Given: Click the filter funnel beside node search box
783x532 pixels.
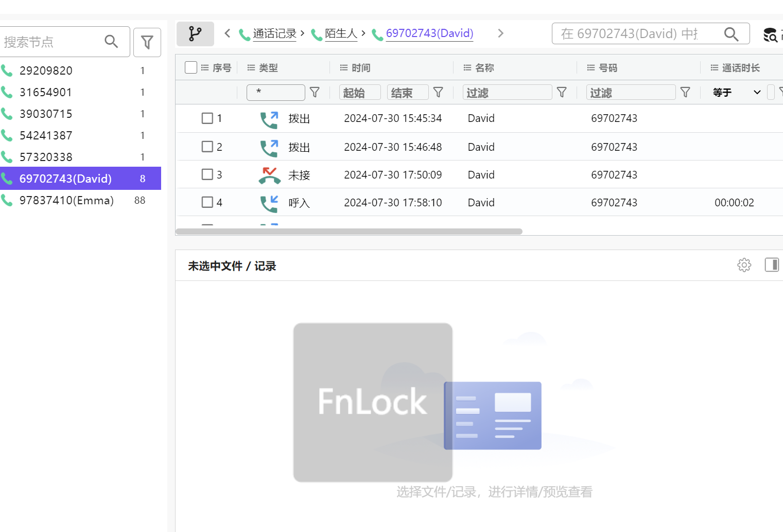Looking at the screenshot, I should [147, 42].
